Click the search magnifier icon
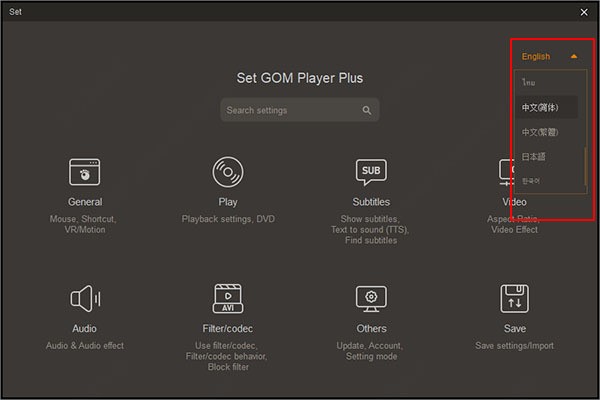 [367, 110]
